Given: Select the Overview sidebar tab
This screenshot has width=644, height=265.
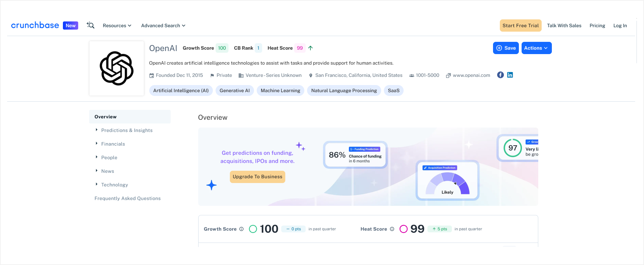Looking at the screenshot, I should [130, 117].
